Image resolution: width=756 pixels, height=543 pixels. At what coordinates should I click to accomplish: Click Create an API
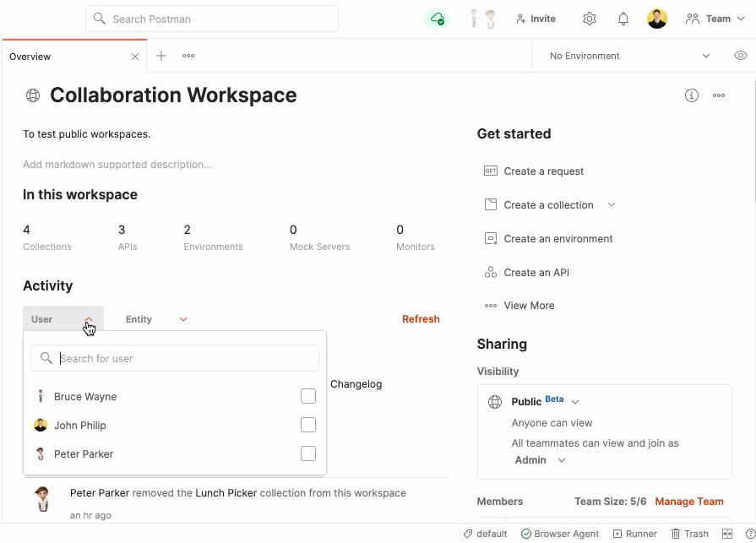526,272
